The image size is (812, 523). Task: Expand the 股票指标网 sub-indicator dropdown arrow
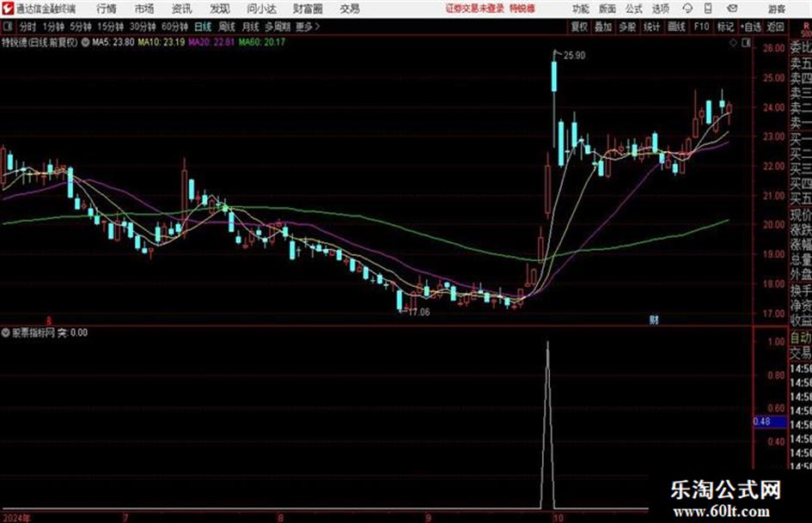pos(6,333)
